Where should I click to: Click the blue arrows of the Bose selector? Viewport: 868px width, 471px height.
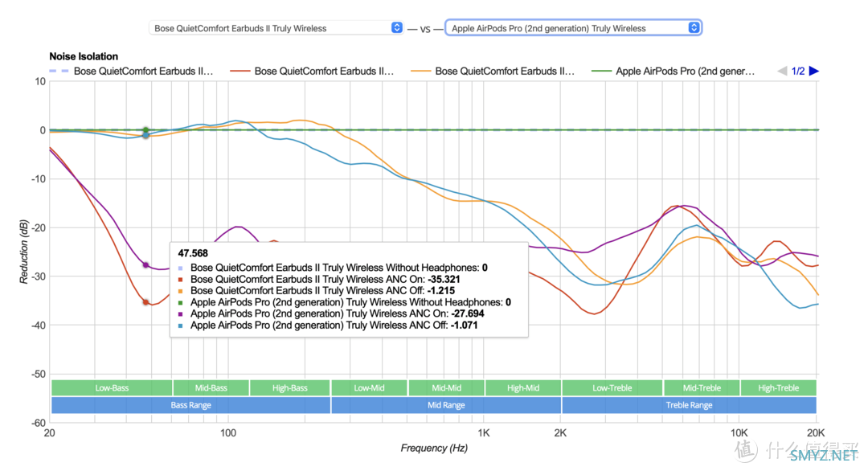click(x=396, y=27)
